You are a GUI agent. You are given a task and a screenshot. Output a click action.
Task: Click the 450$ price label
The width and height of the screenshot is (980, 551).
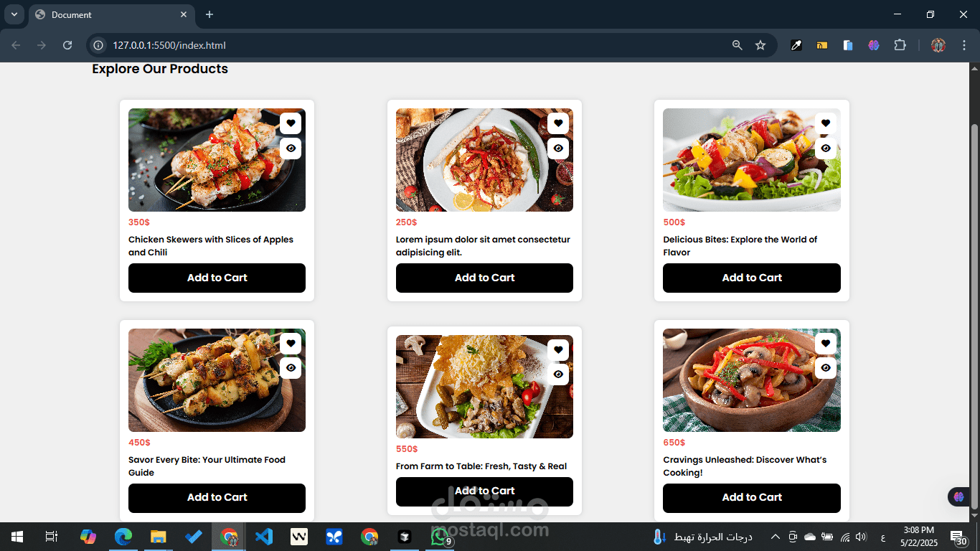(x=139, y=443)
